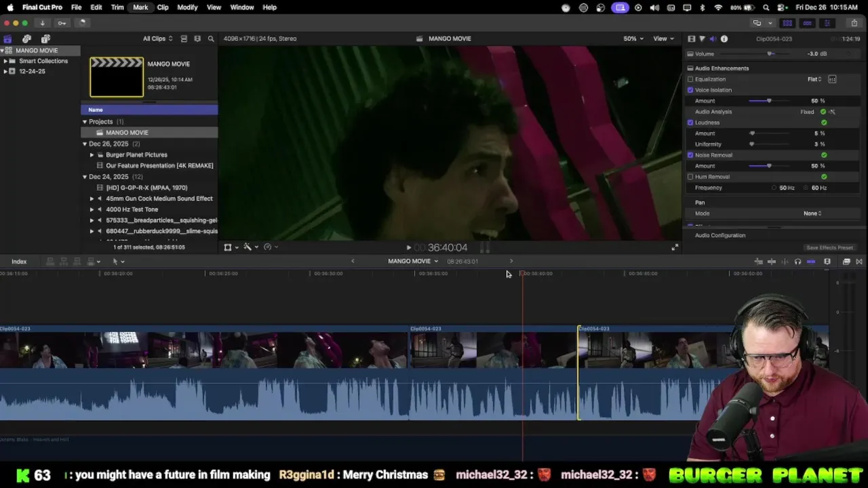Screen dimensions: 868x488
Task: Open the Window menu
Action: tap(242, 7)
